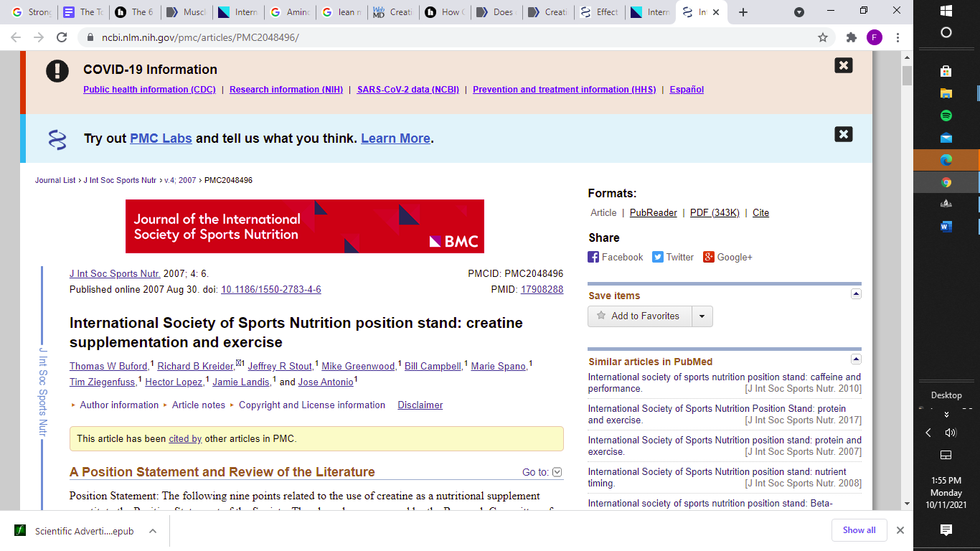Open the PubReader format link

[654, 212]
